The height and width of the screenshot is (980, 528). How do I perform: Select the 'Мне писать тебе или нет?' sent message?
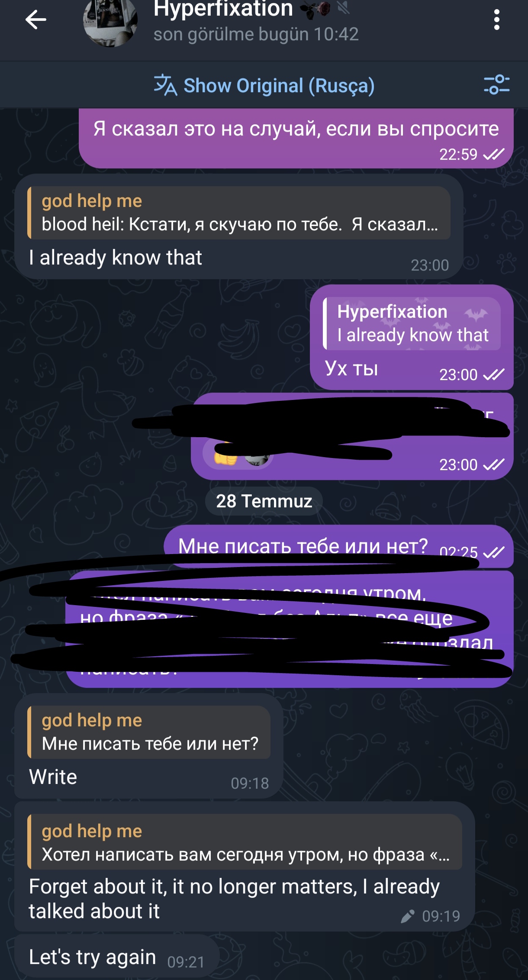(338, 546)
